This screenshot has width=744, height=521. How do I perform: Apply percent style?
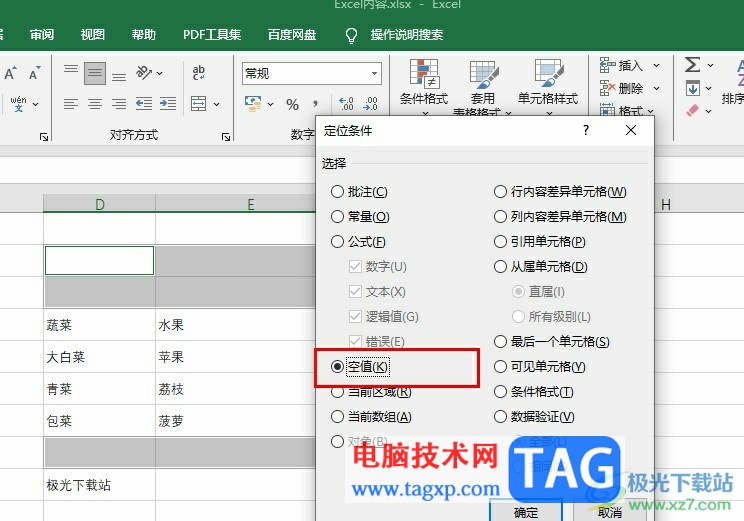(293, 104)
